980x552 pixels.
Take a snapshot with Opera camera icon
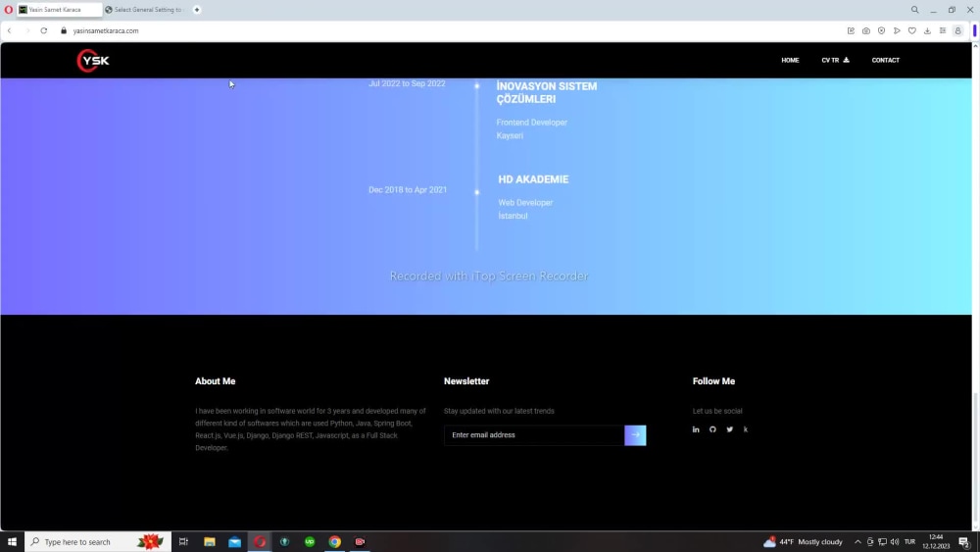coord(865,30)
